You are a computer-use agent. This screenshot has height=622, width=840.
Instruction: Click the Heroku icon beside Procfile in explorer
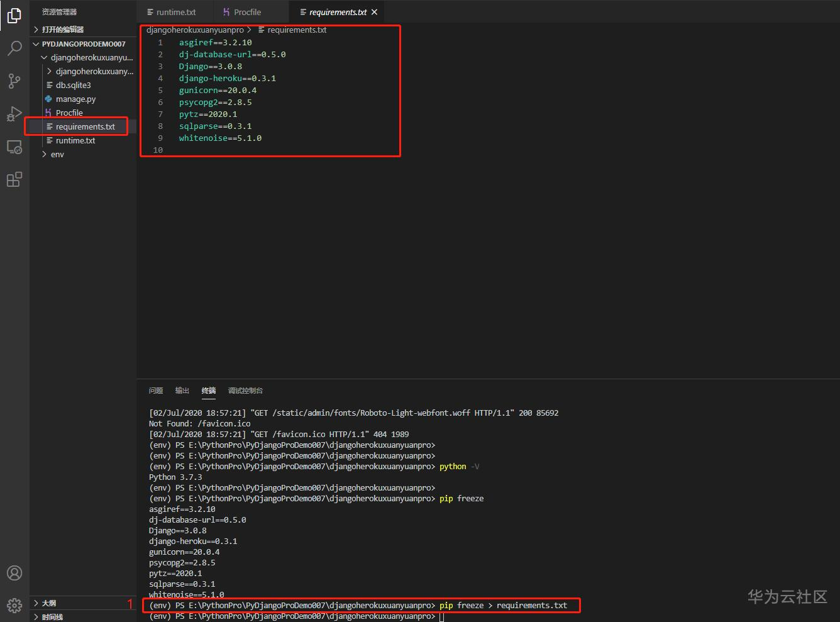pos(48,113)
